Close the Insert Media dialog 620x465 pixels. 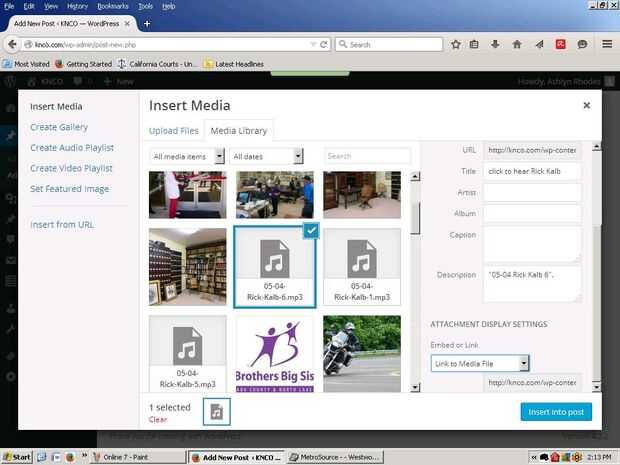[x=587, y=105]
